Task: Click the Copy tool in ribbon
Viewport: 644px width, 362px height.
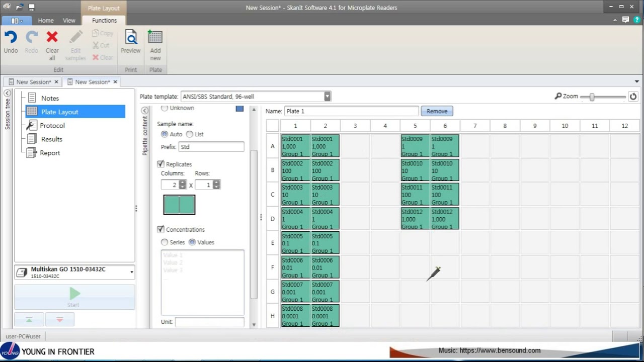Action: [x=103, y=33]
